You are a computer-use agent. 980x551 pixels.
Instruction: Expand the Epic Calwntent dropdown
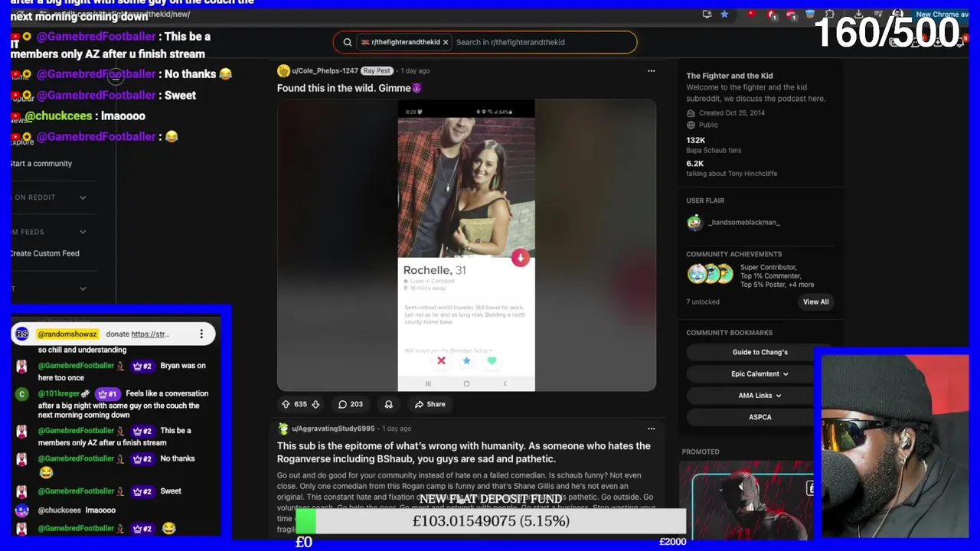pyautogui.click(x=759, y=374)
